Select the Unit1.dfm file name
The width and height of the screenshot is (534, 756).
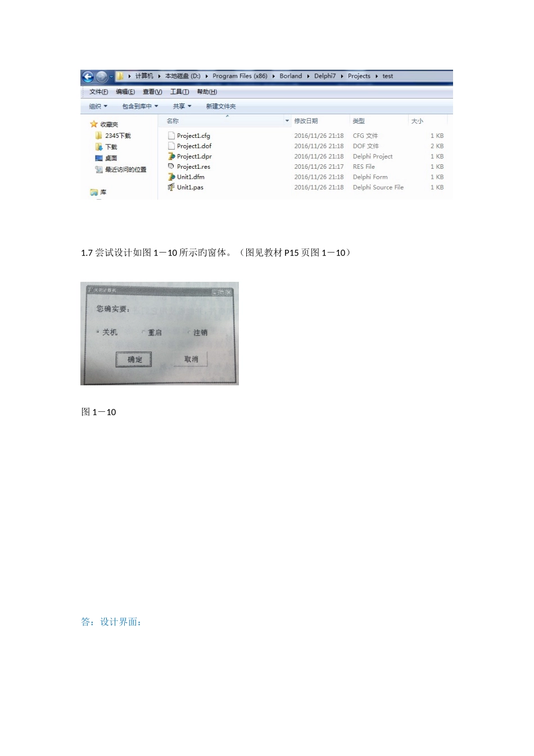pos(191,177)
